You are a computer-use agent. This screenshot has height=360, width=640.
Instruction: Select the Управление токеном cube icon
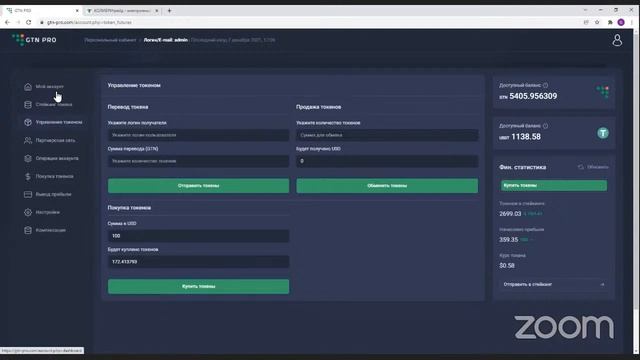(x=28, y=122)
